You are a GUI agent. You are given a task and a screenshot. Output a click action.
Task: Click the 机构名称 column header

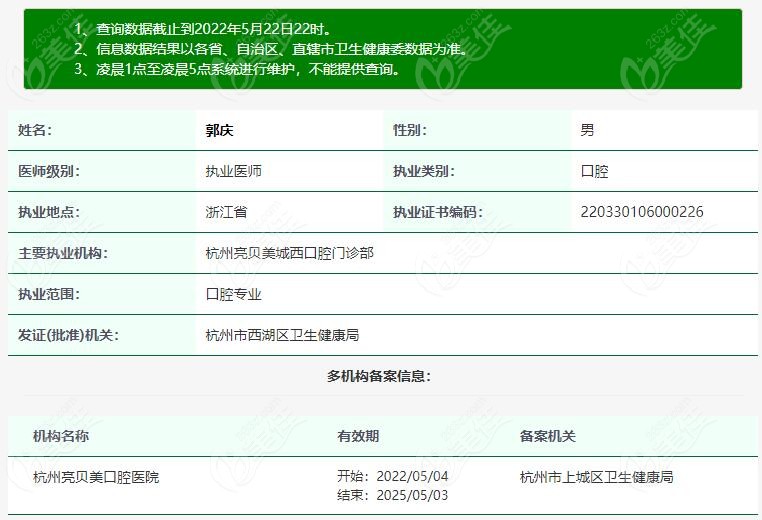(61, 436)
